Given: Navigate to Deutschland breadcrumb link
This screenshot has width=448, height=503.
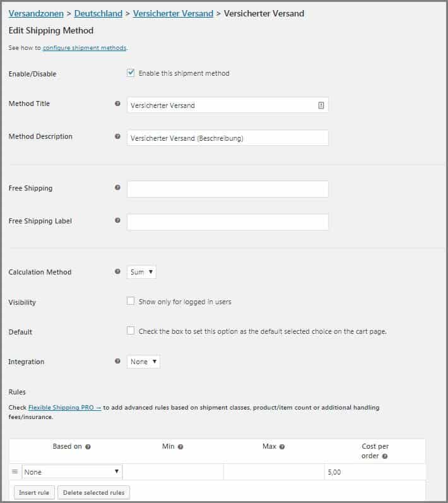Looking at the screenshot, I should click(x=98, y=13).
